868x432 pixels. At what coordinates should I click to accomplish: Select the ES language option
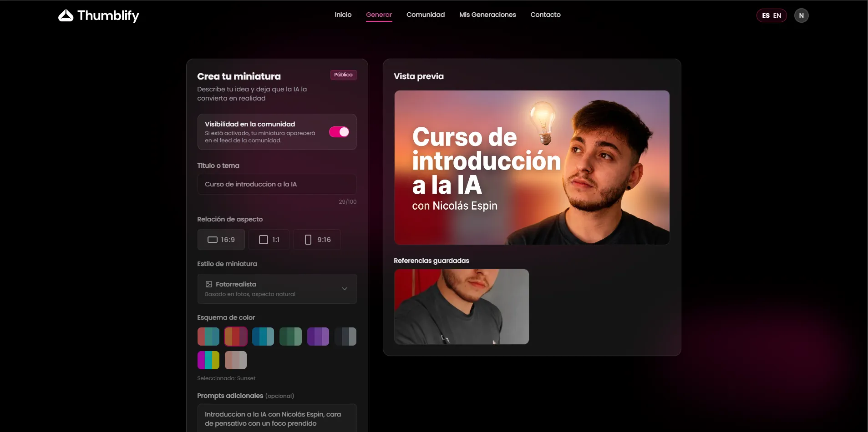pyautogui.click(x=765, y=15)
